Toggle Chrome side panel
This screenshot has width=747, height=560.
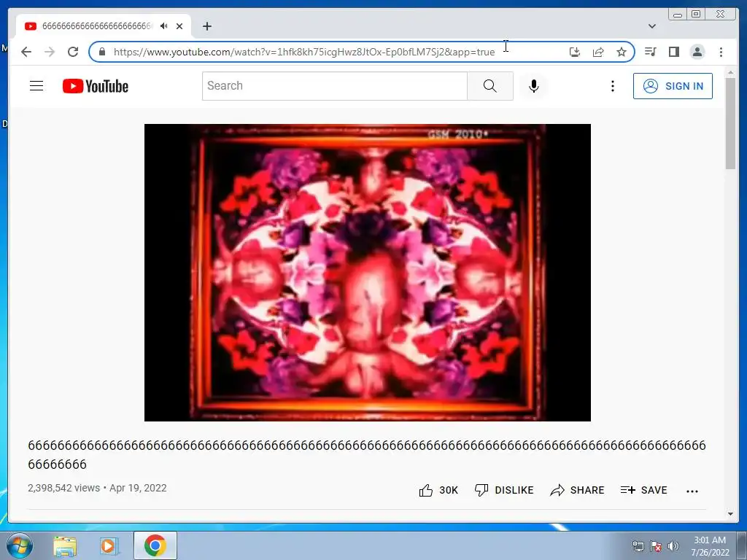(673, 52)
